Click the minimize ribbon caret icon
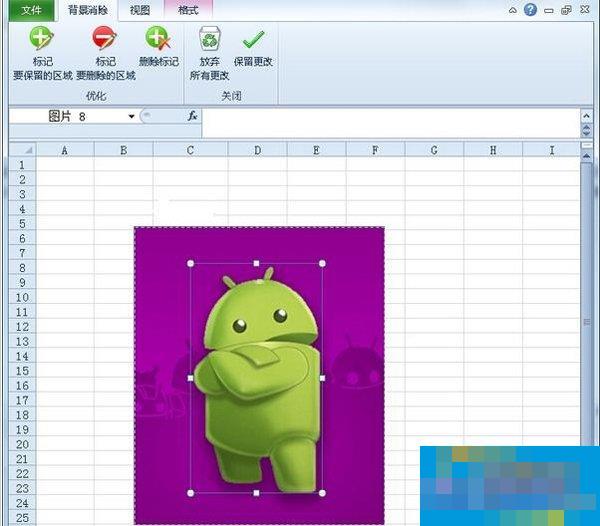 point(513,10)
